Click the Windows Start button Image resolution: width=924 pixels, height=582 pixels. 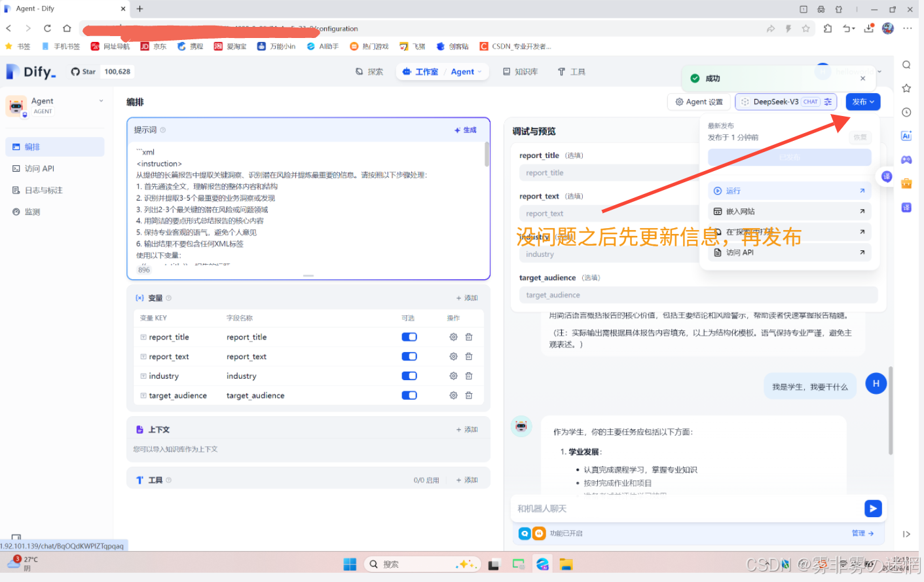(350, 564)
